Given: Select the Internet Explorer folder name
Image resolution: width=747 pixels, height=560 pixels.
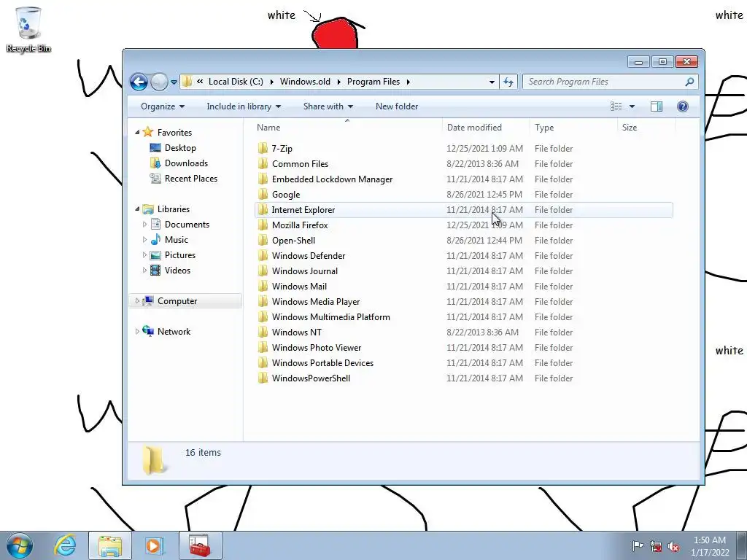Looking at the screenshot, I should point(303,209).
